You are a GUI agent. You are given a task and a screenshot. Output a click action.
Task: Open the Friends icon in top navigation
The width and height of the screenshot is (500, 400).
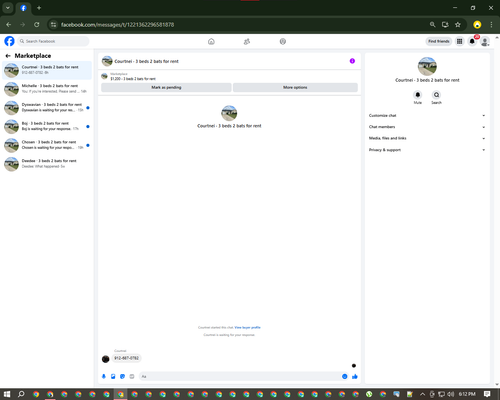point(247,41)
